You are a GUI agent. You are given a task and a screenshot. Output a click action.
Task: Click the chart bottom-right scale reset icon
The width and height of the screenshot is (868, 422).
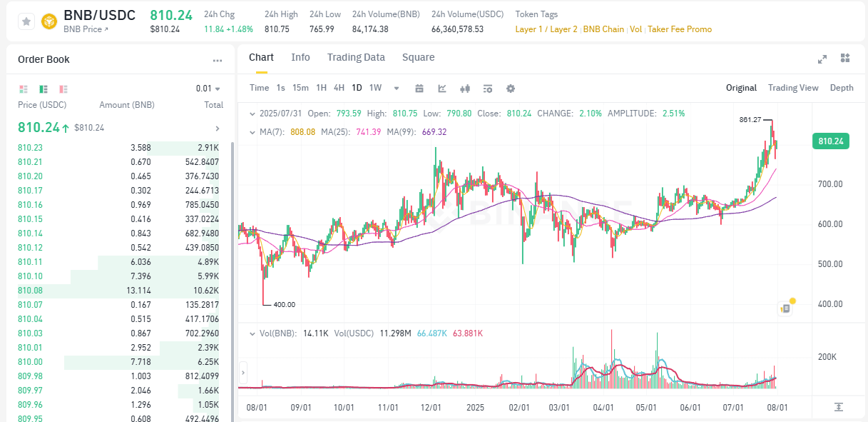839,406
